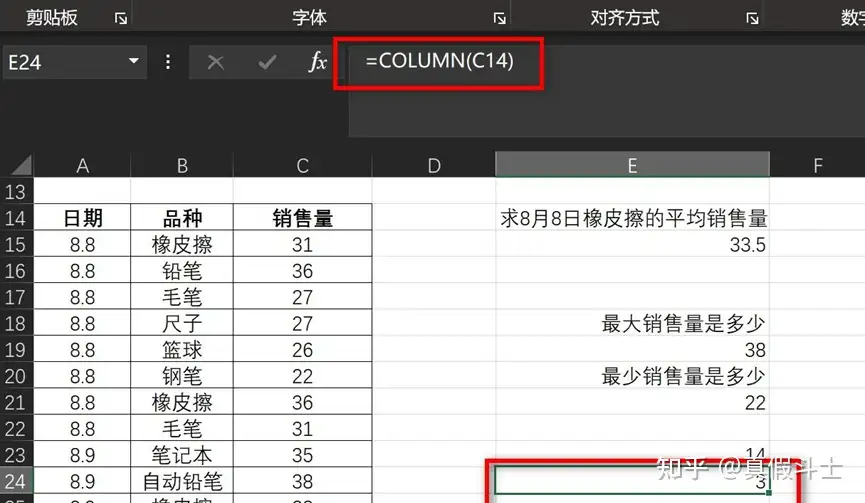Select row 18 header
Screen dimensions: 865x503
tap(17, 323)
